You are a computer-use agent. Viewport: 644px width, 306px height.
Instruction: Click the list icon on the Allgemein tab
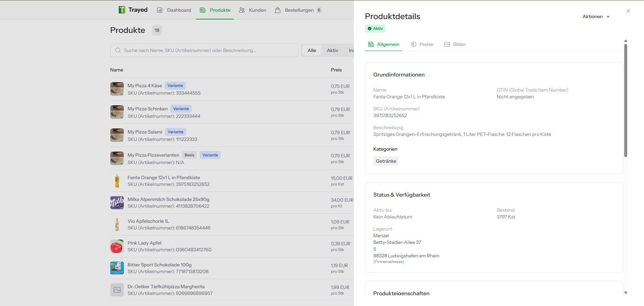tap(371, 44)
